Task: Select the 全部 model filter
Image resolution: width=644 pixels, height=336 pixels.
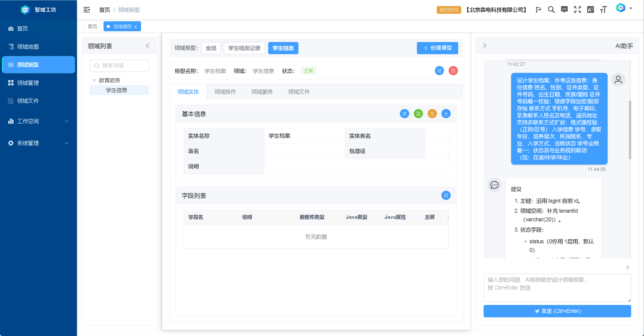Action: (211, 48)
